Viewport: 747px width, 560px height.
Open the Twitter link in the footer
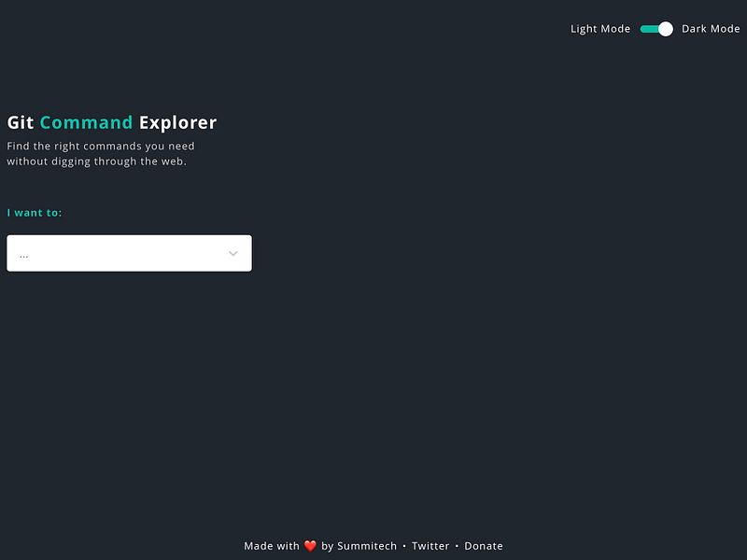430,545
